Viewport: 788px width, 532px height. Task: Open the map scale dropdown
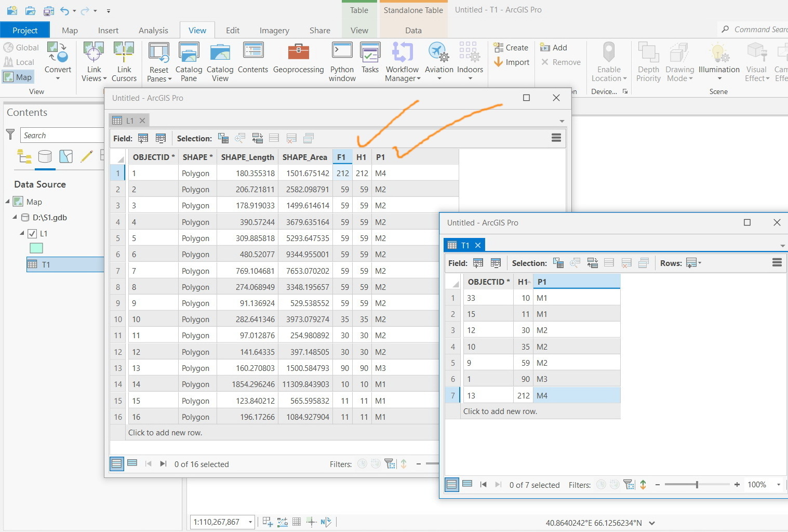pos(250,522)
